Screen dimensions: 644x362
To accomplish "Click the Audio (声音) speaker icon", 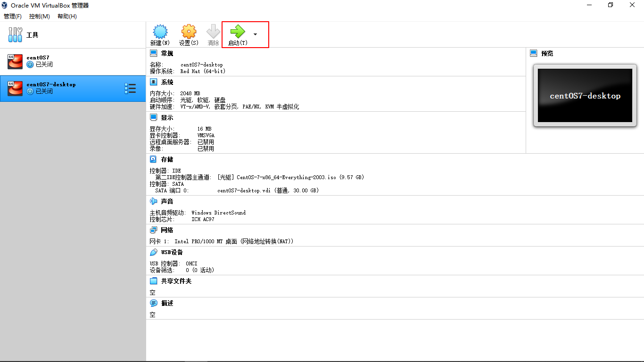I will [x=154, y=201].
